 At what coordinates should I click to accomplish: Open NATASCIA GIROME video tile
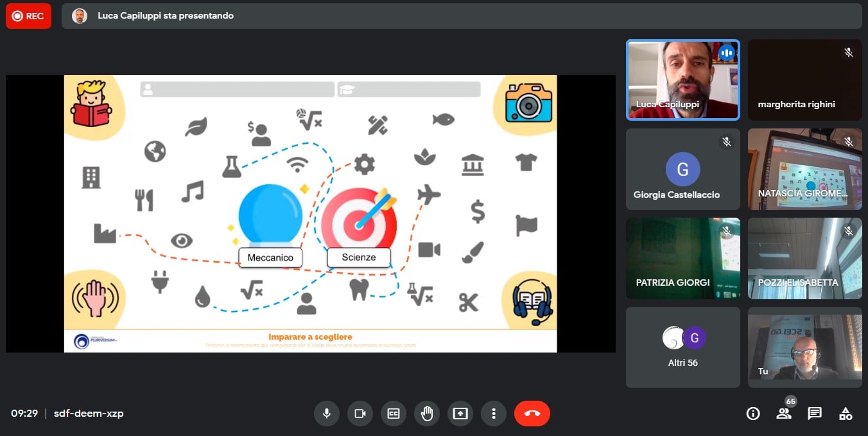(x=804, y=170)
